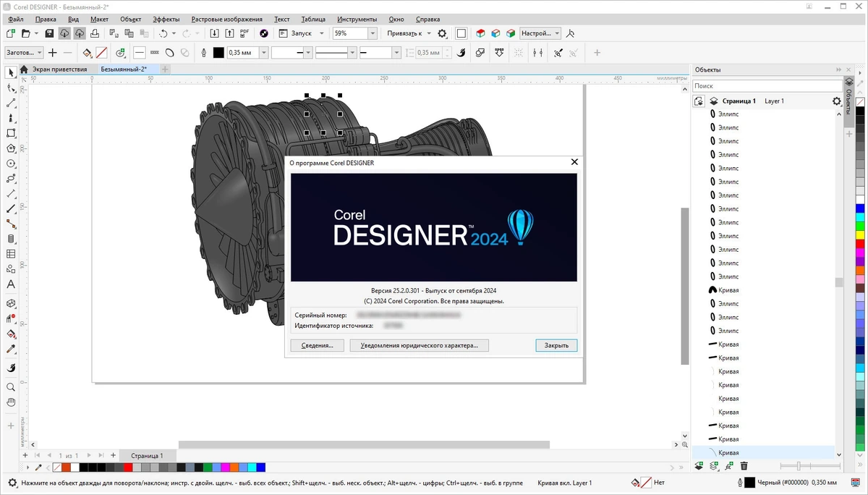Select the Eyedropper tool in toolbox

(11, 350)
